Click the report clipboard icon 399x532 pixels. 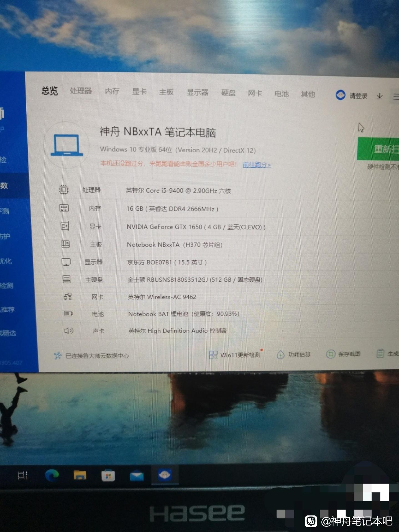[380, 354]
